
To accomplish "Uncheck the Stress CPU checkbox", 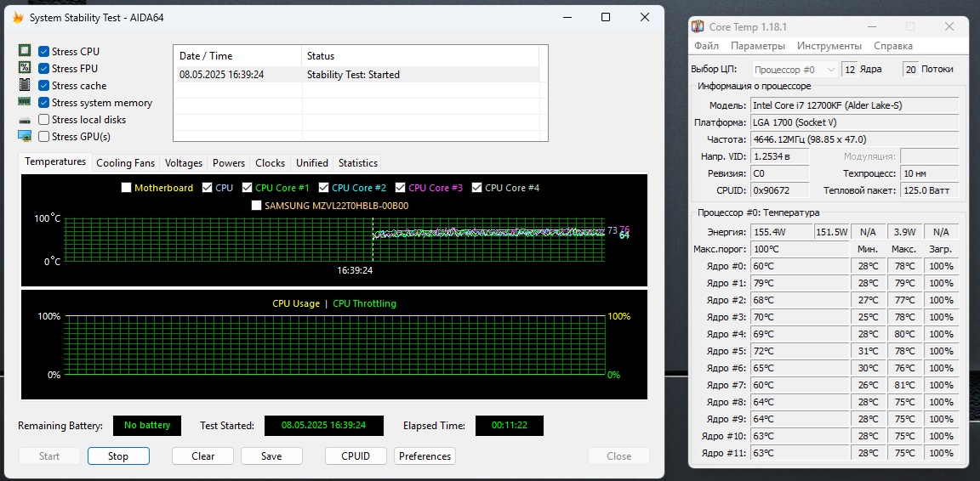I will coord(43,51).
